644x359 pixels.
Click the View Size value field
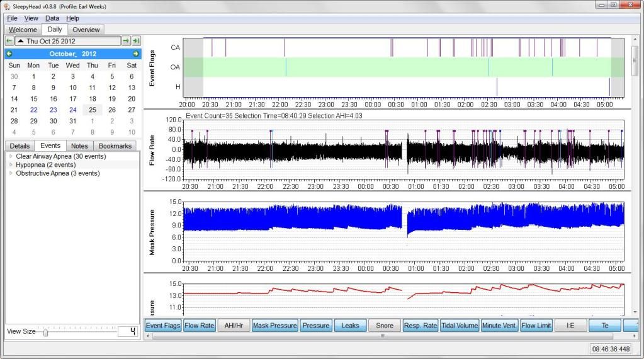pyautogui.click(x=127, y=331)
